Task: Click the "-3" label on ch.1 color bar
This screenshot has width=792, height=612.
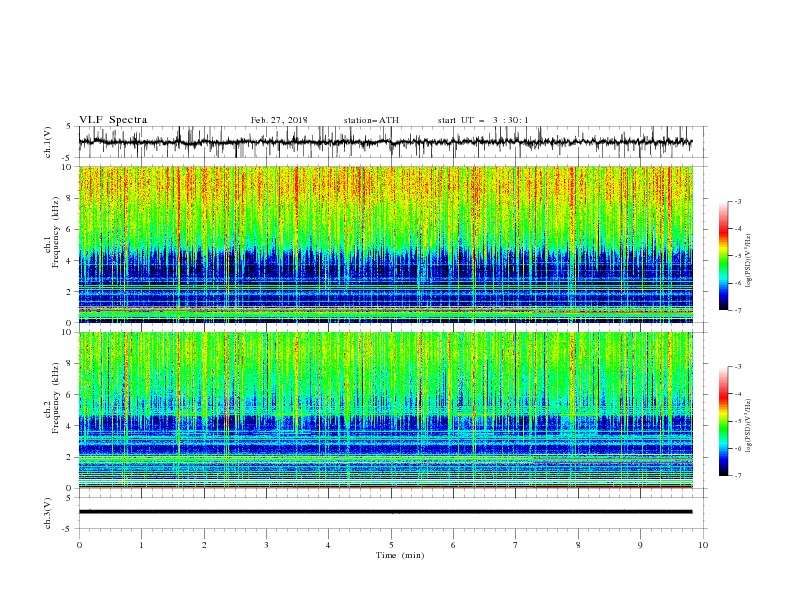Action: 737,201
